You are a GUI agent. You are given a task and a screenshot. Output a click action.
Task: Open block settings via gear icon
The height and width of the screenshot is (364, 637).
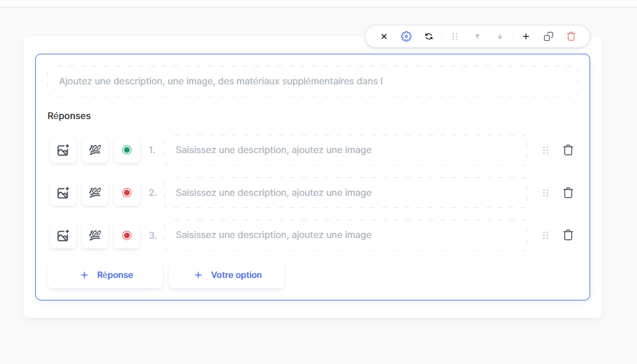406,36
